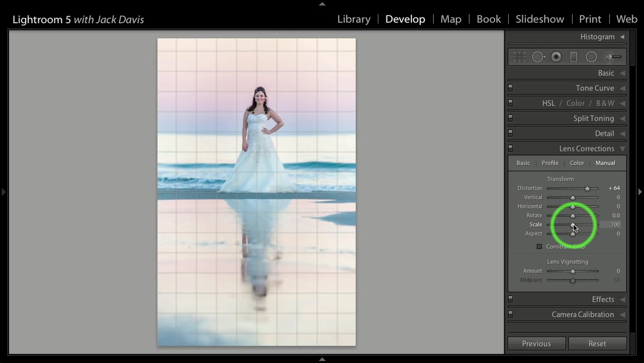Select the HSL mode label

pyautogui.click(x=548, y=103)
